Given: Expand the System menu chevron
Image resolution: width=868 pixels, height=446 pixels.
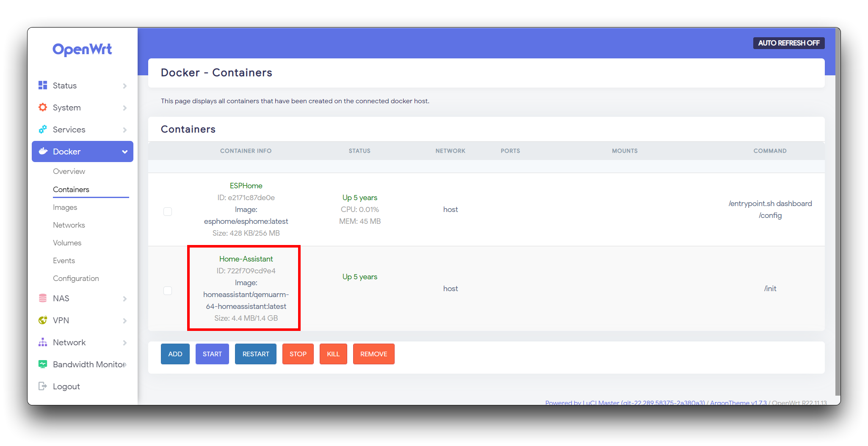Looking at the screenshot, I should 125,108.
